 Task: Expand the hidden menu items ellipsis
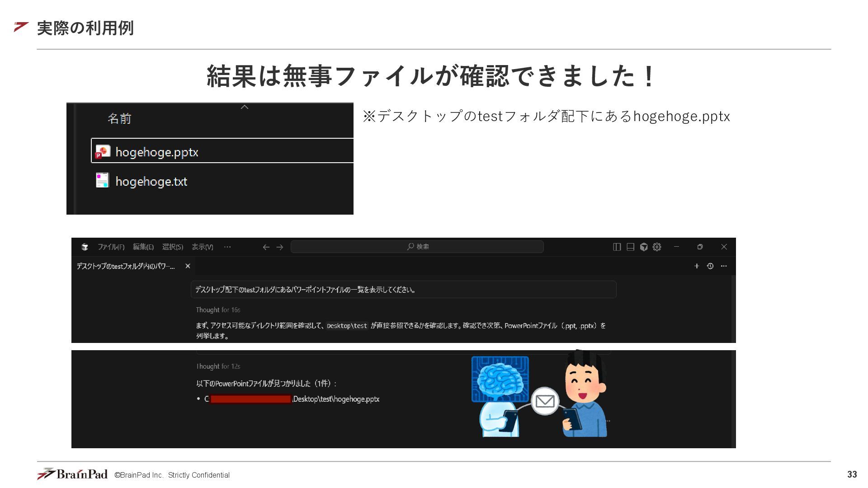point(227,247)
